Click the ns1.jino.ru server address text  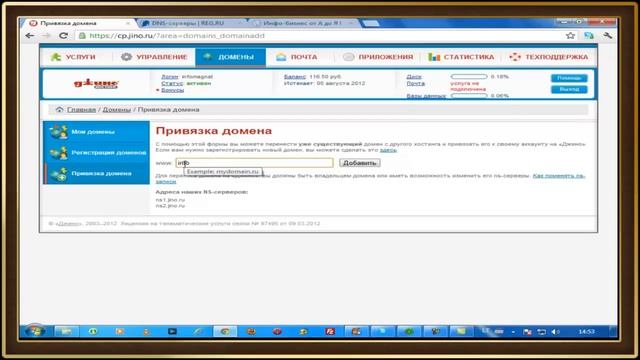click(x=170, y=200)
